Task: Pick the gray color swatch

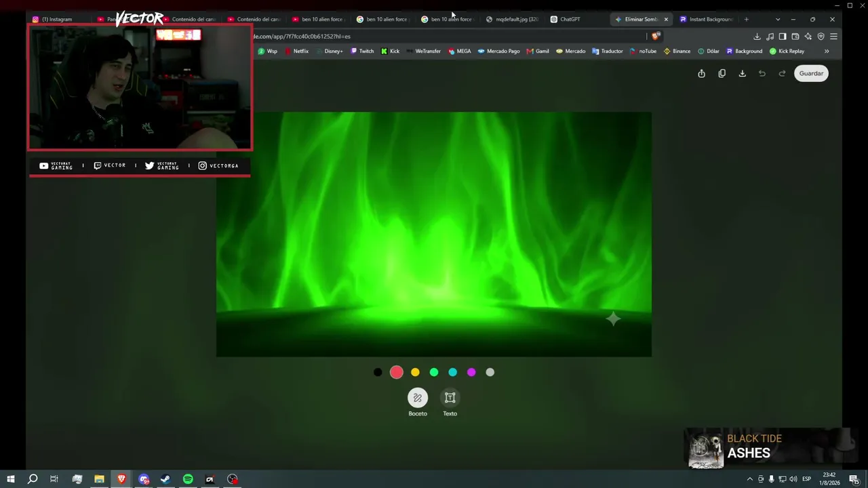Action: (x=490, y=372)
